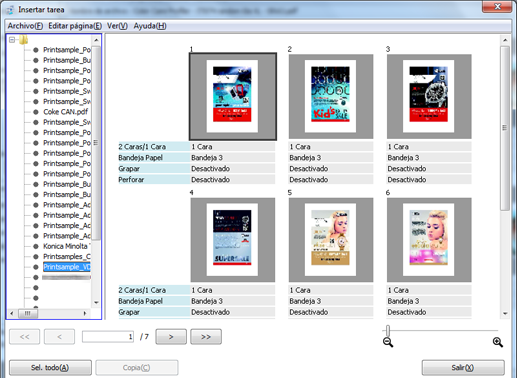Click the first-row '2 Caras/1 Cara' label
Image resolution: width=517 pixels, height=378 pixels.
click(154, 147)
